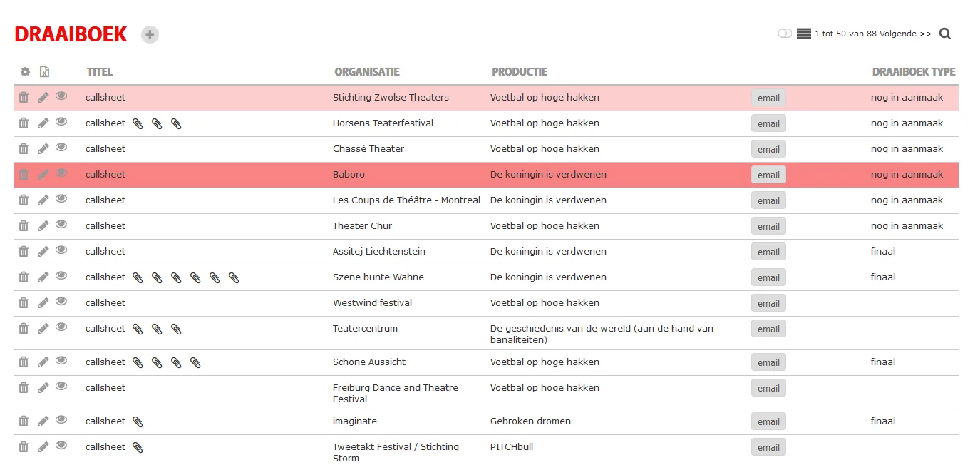Screen dimensions: 980x465
Task: Email Szene bunte Wahne callsheet
Action: pyautogui.click(x=768, y=277)
